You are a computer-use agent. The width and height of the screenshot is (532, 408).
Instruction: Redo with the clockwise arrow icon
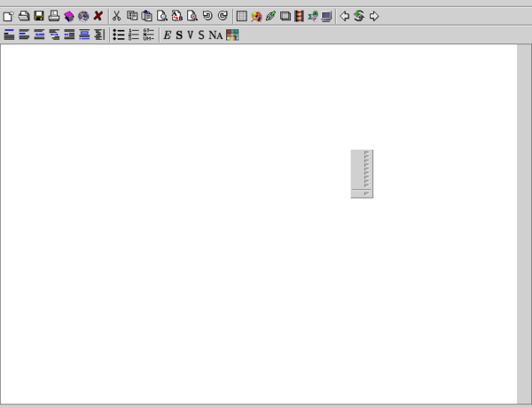click(223, 16)
